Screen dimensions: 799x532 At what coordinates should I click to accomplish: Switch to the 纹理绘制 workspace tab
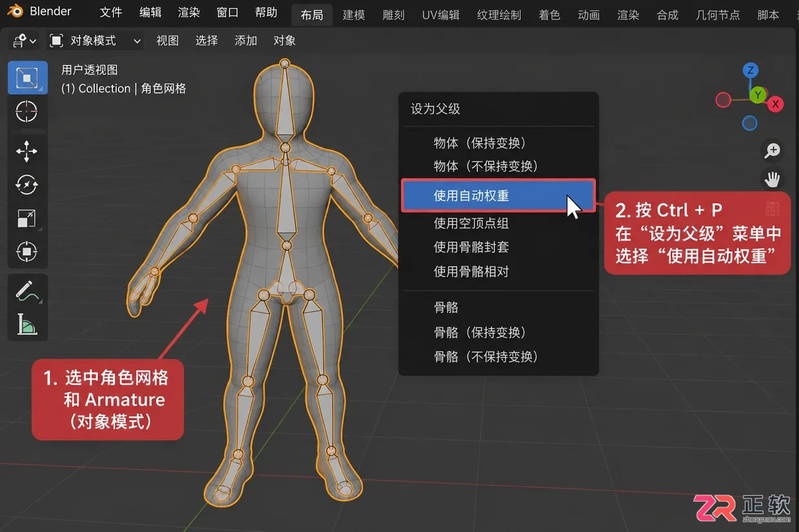[499, 15]
